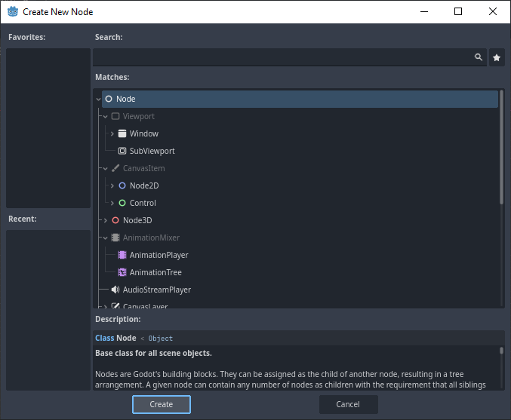511x420 pixels.
Task: Click the red Node3D circle icon
Action: pyautogui.click(x=115, y=220)
